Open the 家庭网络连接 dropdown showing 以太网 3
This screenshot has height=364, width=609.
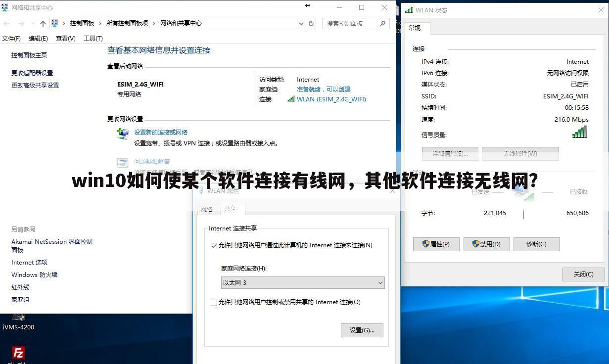coord(302,282)
